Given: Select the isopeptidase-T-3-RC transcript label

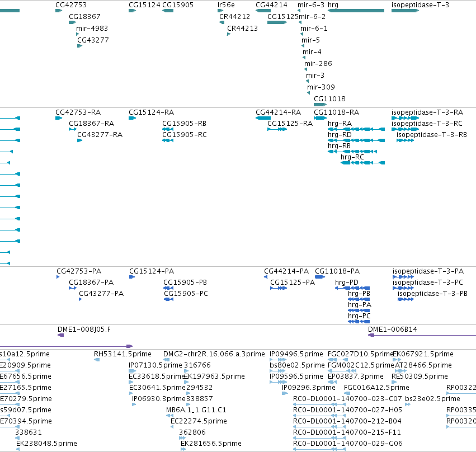Looking at the screenshot, I should pyautogui.click(x=427, y=124).
